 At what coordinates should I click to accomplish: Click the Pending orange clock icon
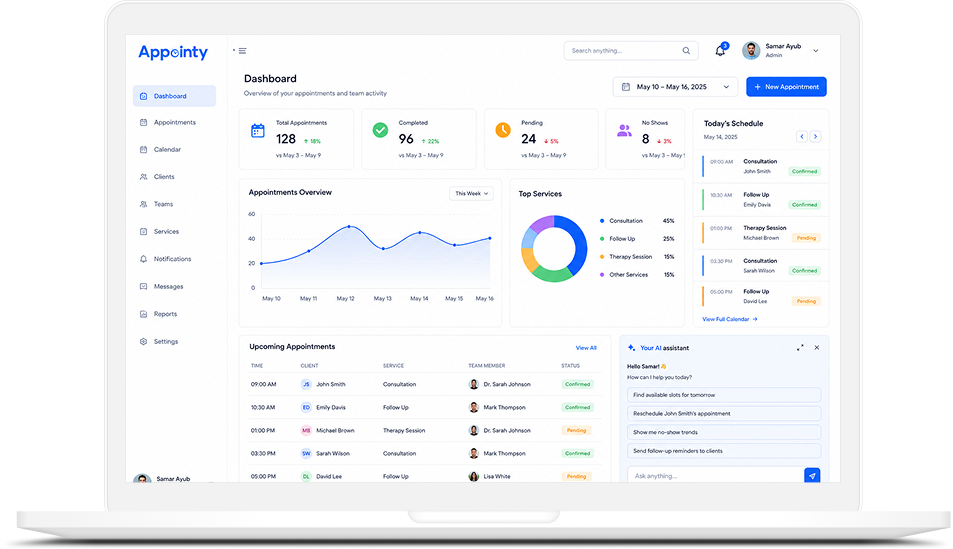pos(503,130)
